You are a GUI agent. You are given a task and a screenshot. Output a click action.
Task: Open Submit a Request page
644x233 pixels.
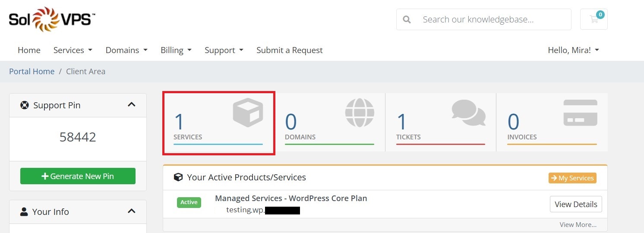(x=290, y=50)
